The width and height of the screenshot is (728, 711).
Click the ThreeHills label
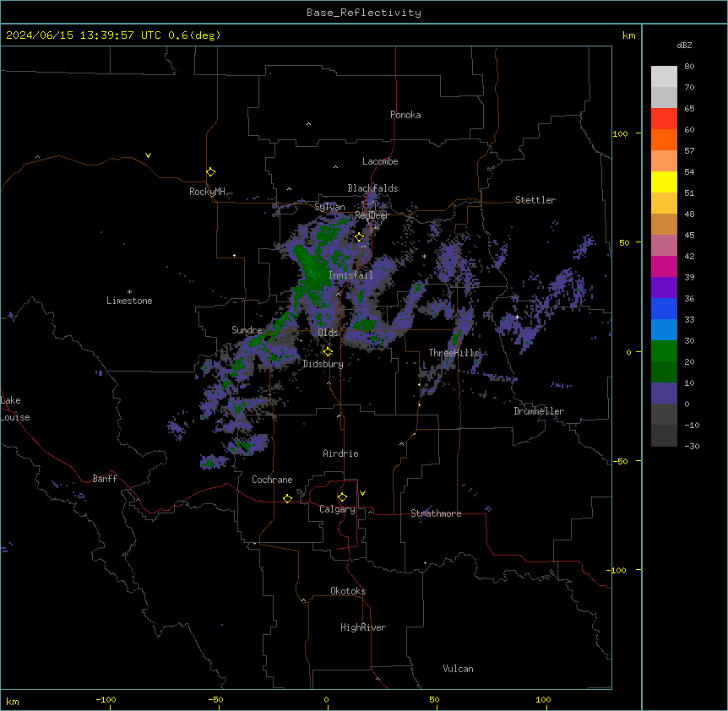454,353
